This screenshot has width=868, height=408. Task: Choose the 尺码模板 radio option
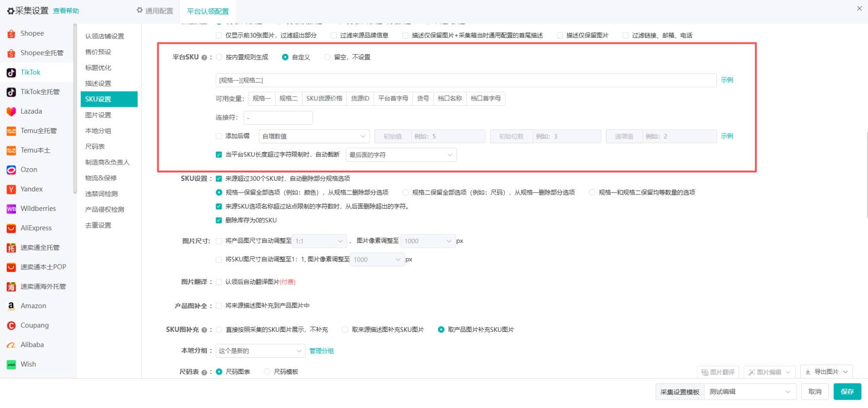click(267, 372)
